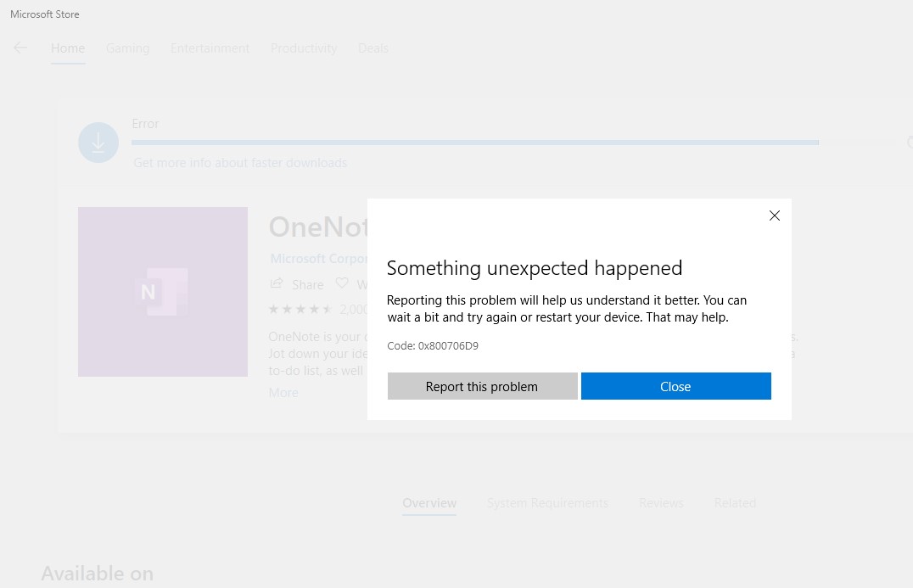Click the star rating row
Screen dimensions: 913x588
click(x=300, y=309)
